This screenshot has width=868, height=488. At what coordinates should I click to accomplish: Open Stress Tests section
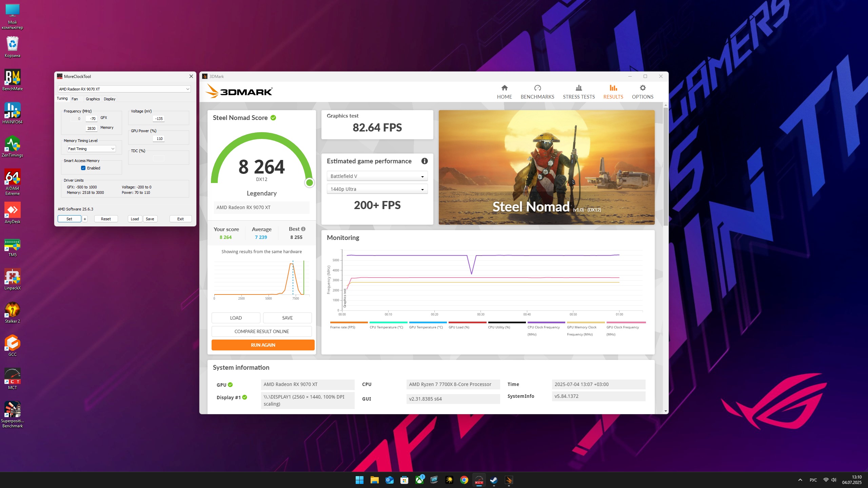(578, 92)
